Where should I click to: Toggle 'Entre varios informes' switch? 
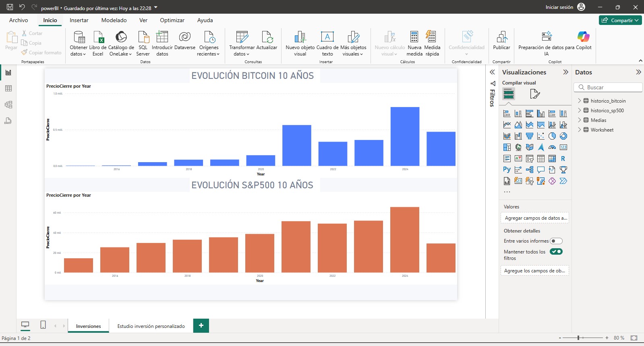click(556, 241)
